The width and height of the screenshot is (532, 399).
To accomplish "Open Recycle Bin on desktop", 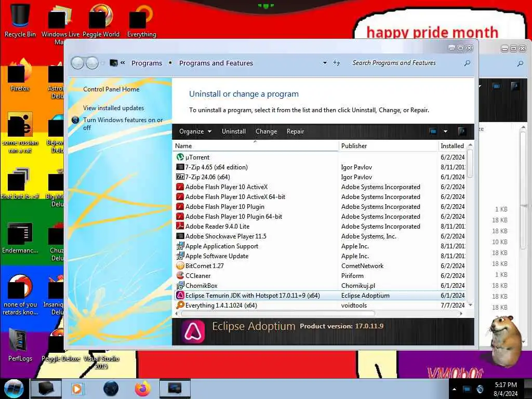I will [x=20, y=20].
